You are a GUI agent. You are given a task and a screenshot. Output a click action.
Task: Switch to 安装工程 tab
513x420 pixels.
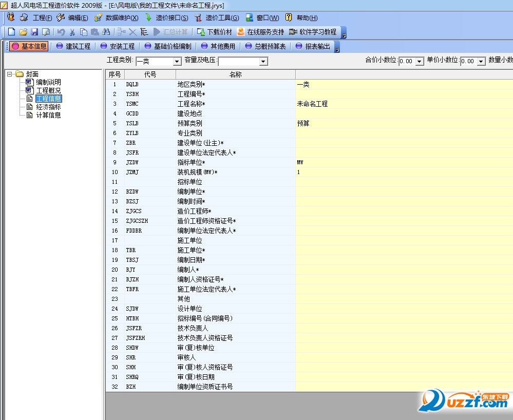click(x=118, y=46)
